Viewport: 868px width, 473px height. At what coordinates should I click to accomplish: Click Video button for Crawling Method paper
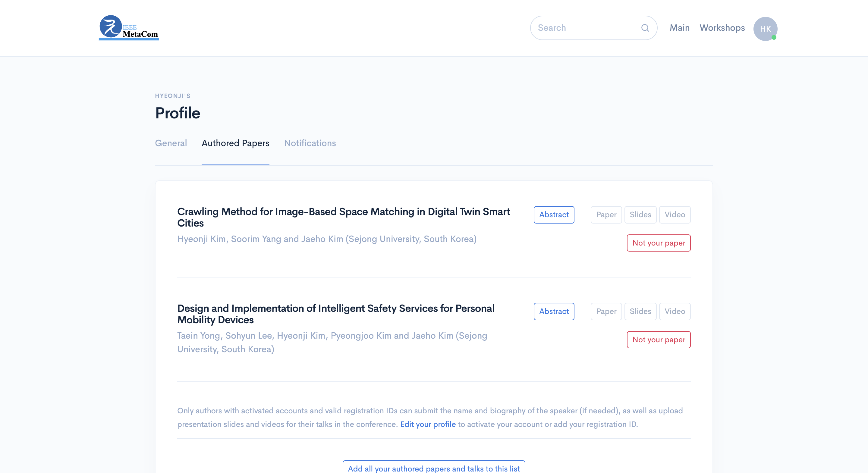pyautogui.click(x=675, y=215)
